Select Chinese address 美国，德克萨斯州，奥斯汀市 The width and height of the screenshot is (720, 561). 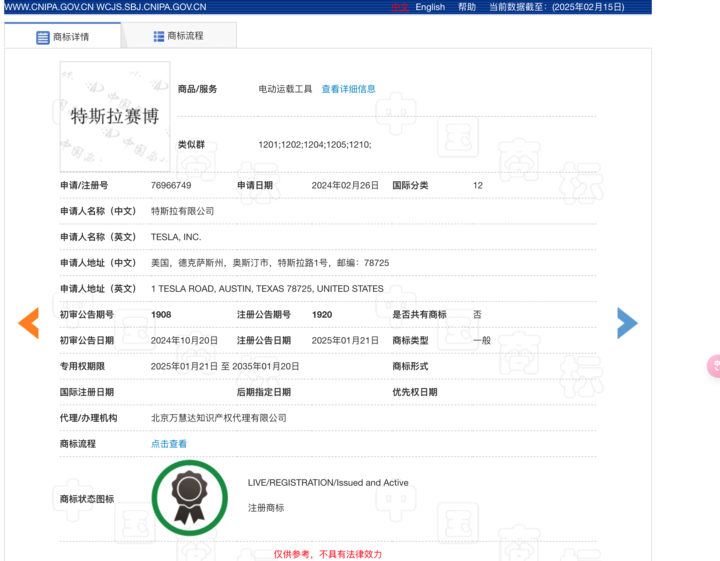click(270, 263)
